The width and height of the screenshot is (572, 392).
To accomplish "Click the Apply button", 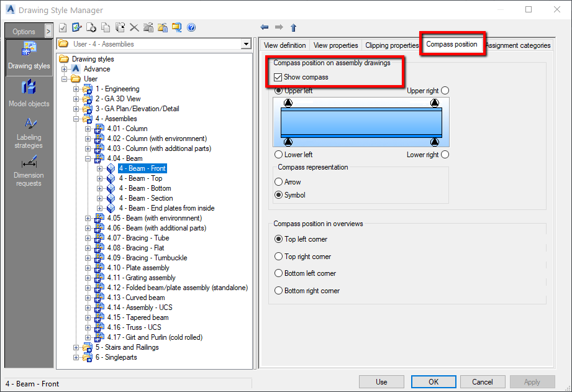I will 532,382.
